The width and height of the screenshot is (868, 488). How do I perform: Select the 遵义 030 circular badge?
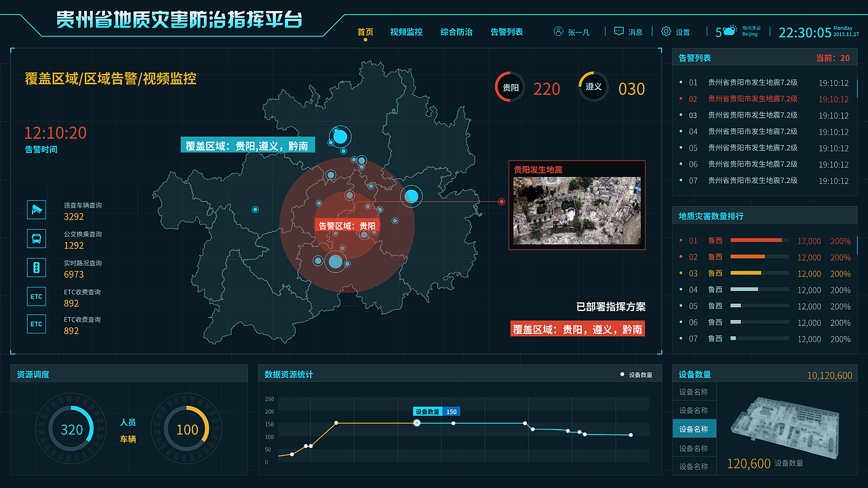(593, 87)
